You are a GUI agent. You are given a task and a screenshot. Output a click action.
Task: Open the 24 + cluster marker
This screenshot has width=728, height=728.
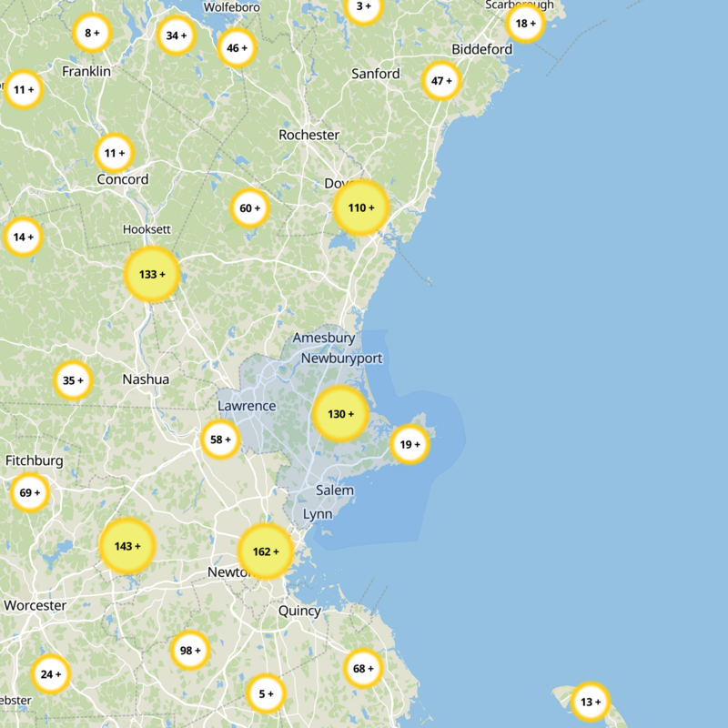pos(51,674)
